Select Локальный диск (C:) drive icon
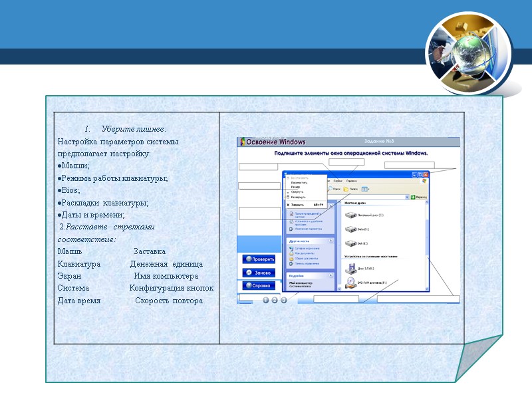 (x=351, y=215)
